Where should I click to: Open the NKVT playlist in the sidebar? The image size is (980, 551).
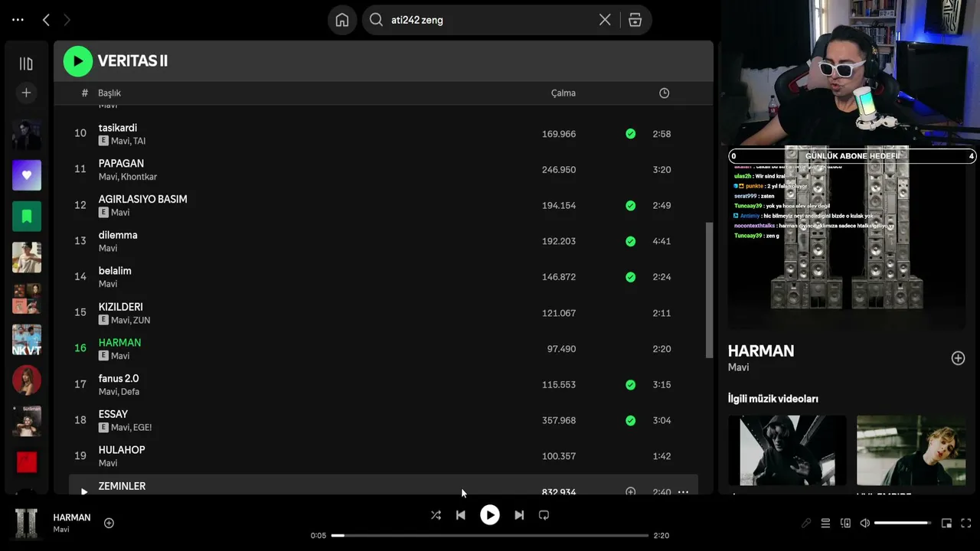[x=27, y=340]
